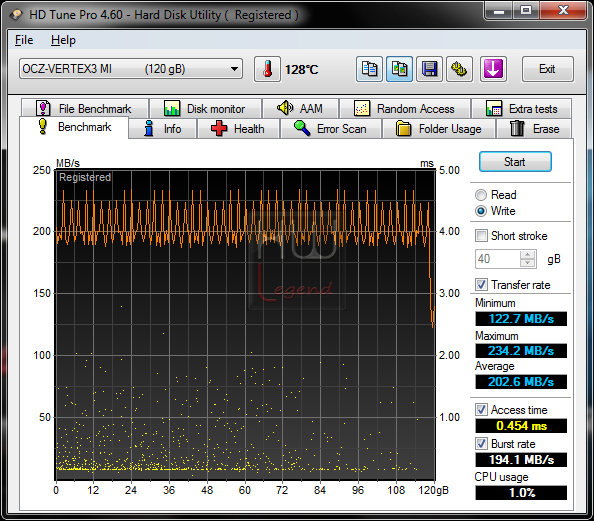Click the Start benchmark button
Image resolution: width=594 pixels, height=521 pixels.
coord(515,162)
